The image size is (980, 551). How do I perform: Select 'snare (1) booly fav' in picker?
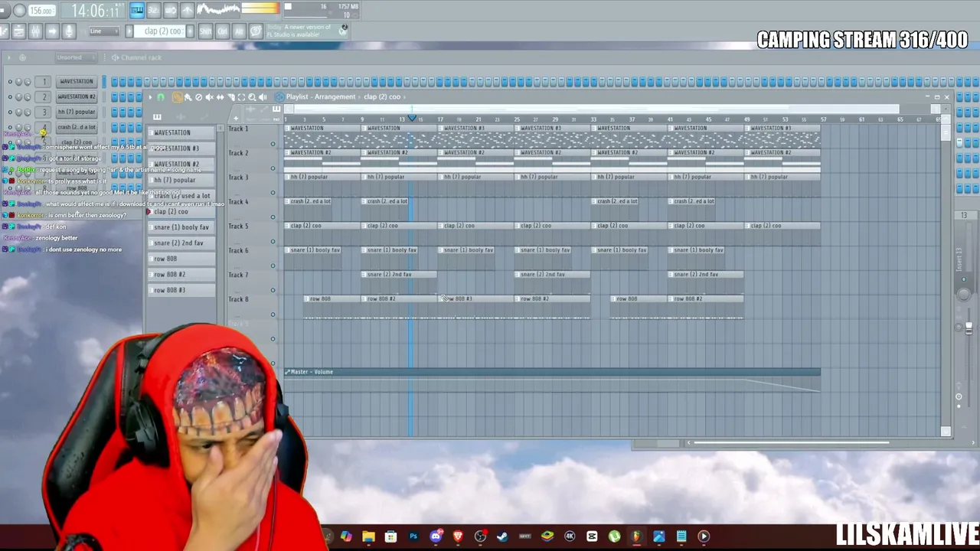181,227
